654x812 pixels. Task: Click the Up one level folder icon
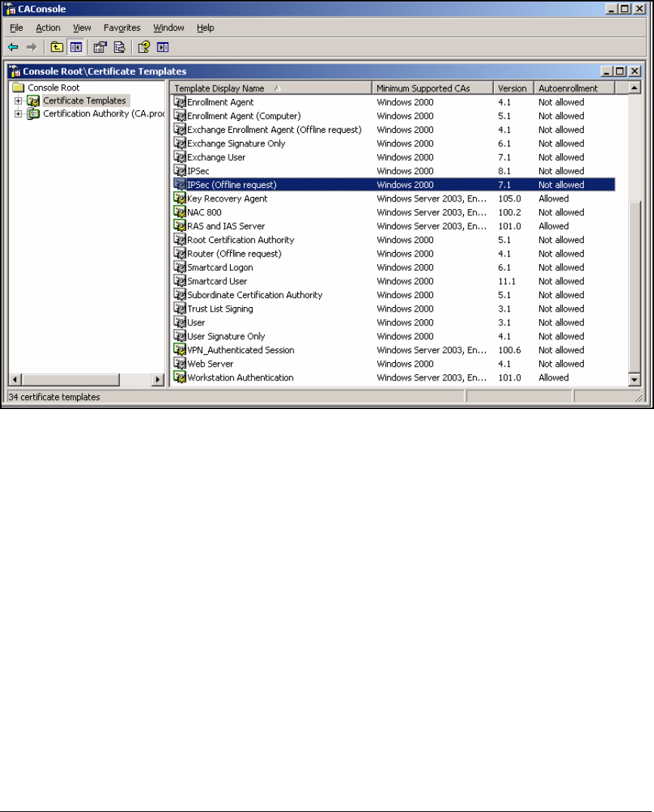pos(57,47)
